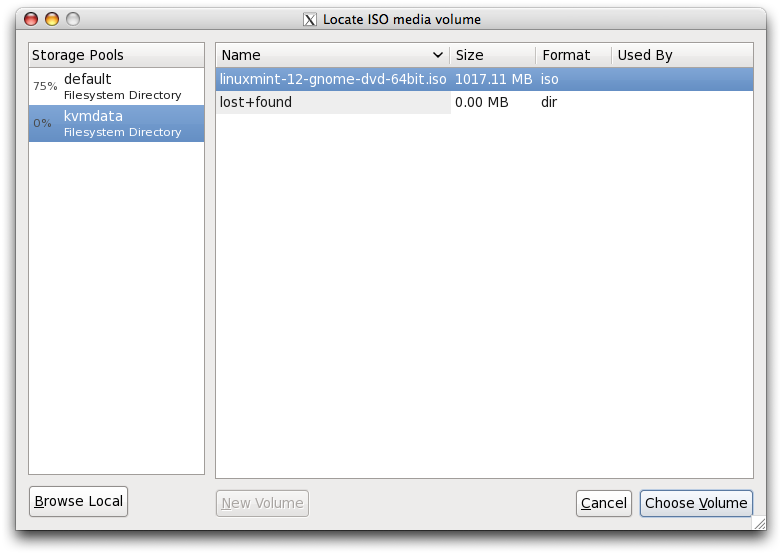Click the Storage Pools header
This screenshot has height=554, width=782.
[116, 55]
